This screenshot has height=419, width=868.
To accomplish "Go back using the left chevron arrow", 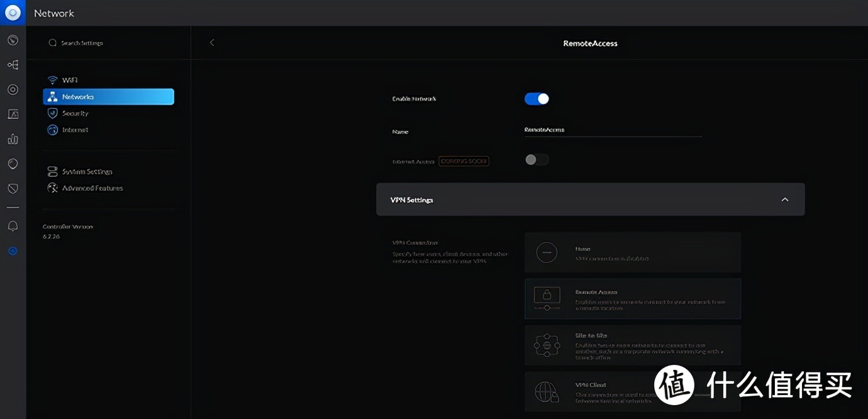I will coord(212,43).
